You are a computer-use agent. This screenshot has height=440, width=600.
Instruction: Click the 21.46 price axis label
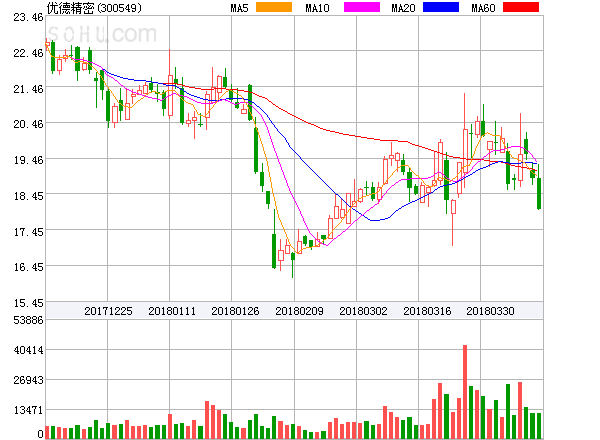pos(28,89)
